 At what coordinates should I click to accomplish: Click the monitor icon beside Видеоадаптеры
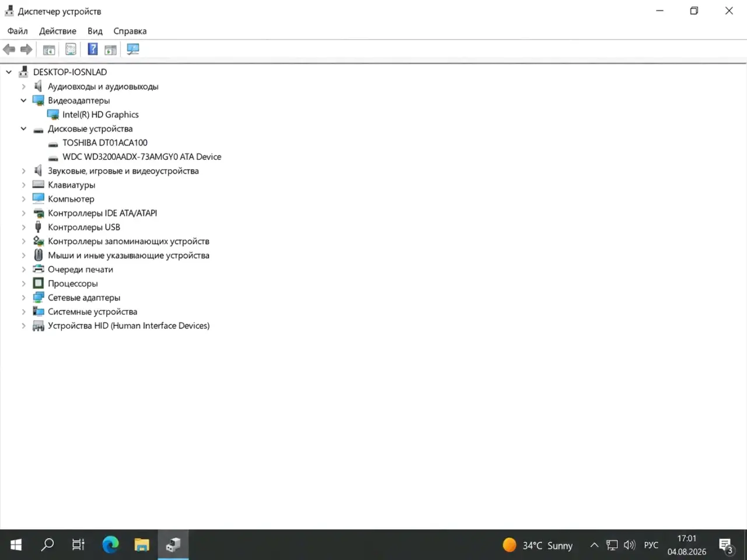click(38, 100)
